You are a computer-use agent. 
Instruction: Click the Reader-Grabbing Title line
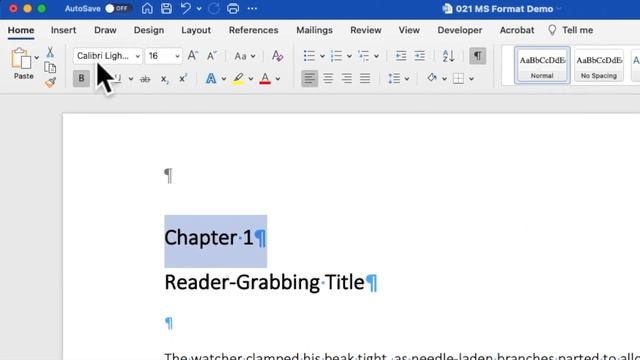click(x=264, y=282)
